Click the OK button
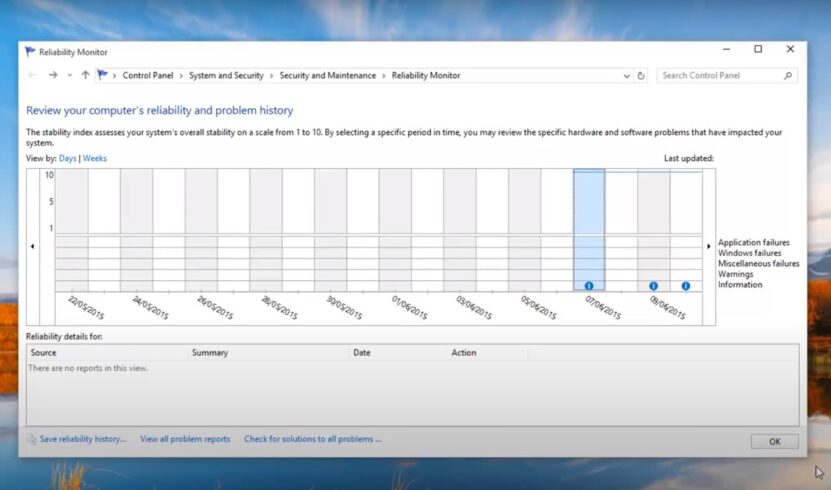Image resolution: width=831 pixels, height=490 pixels. pyautogui.click(x=774, y=441)
